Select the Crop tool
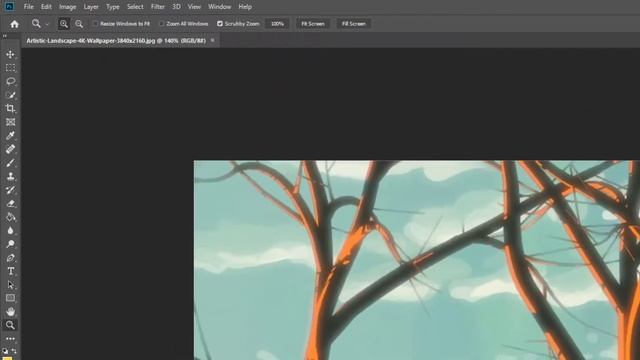The height and width of the screenshot is (360, 640). coord(10,109)
